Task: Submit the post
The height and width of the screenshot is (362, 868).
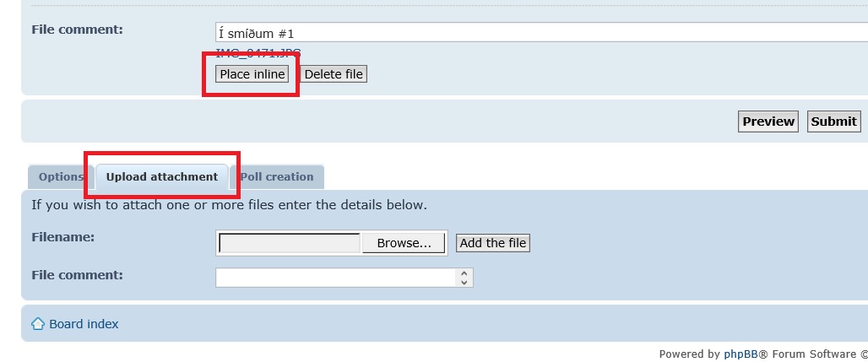Action: point(833,122)
